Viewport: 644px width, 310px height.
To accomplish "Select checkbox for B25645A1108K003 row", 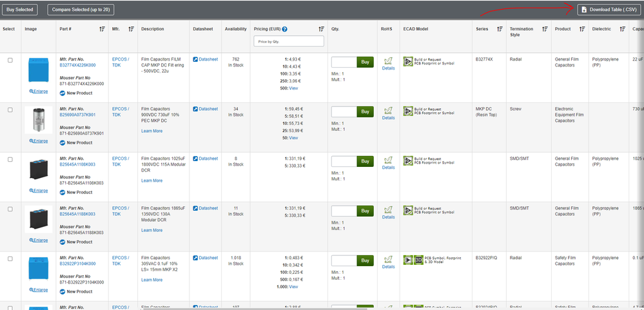I will point(10,159).
